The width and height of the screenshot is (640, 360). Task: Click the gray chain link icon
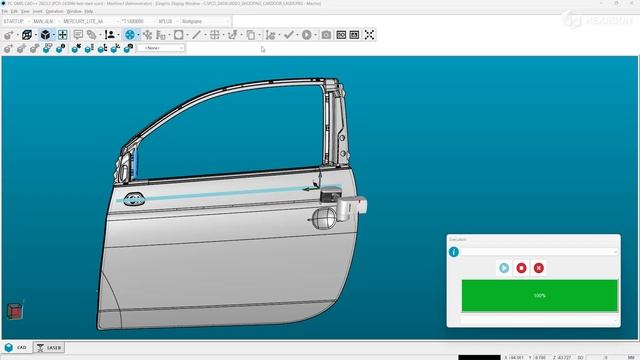pos(91,35)
